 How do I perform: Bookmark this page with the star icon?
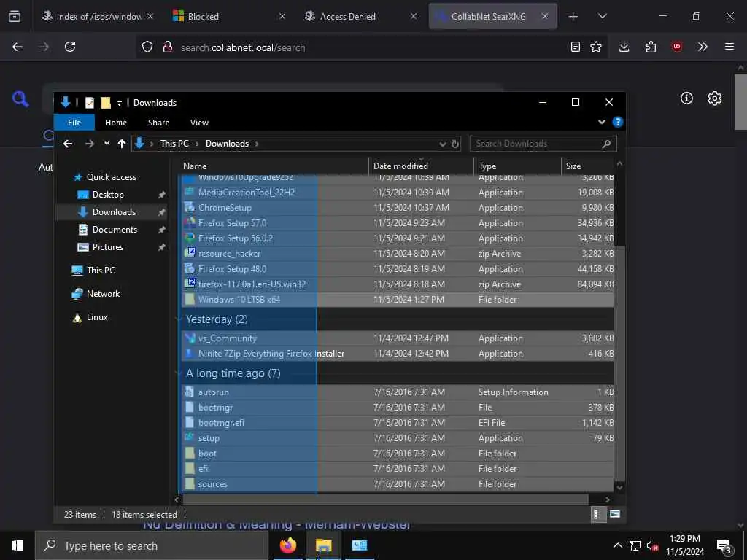pos(596,47)
